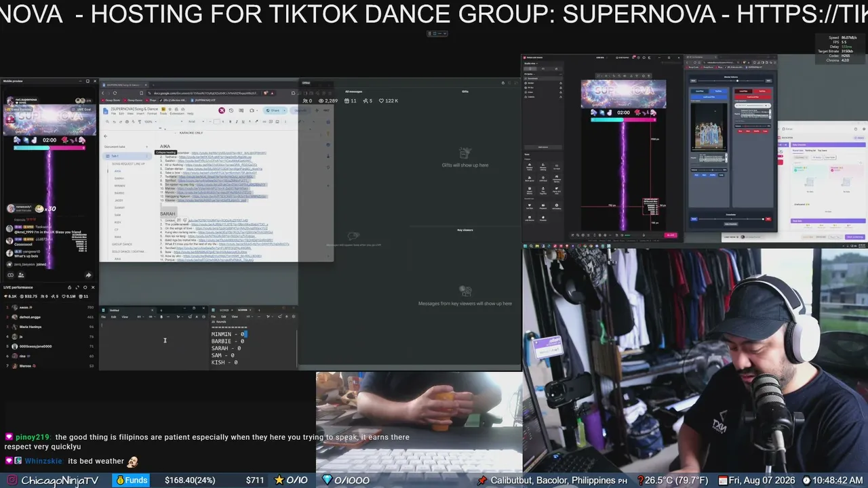Open the LIVE Alarms tool in LIVE Studio
Image resolution: width=868 pixels, height=488 pixels.
pyautogui.click(x=530, y=218)
